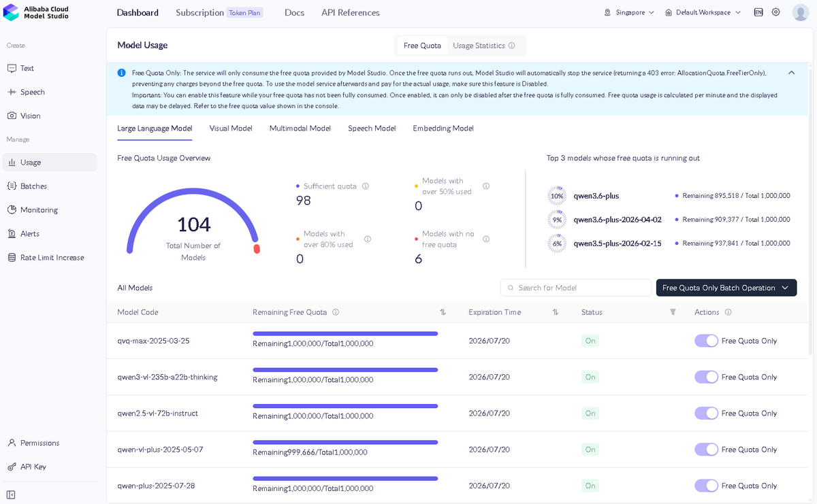Screen dimensions: 817x504
Task: Sort by Expiration Time arrows
Action: tap(556, 312)
